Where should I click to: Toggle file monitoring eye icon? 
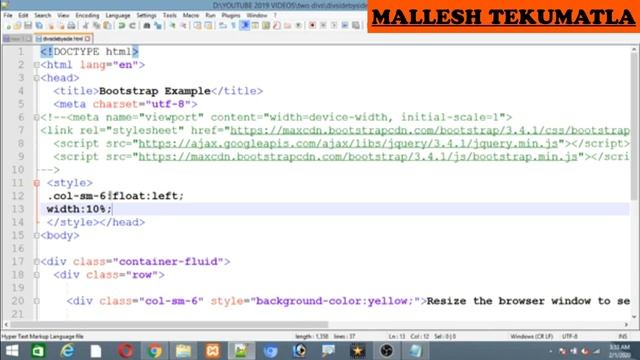coord(298,26)
